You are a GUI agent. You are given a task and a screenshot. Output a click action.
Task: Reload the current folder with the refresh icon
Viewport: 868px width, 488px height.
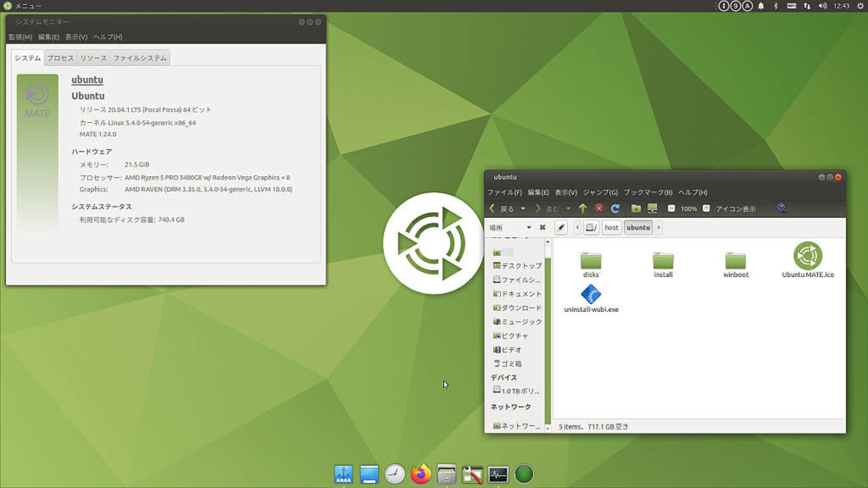coord(615,209)
